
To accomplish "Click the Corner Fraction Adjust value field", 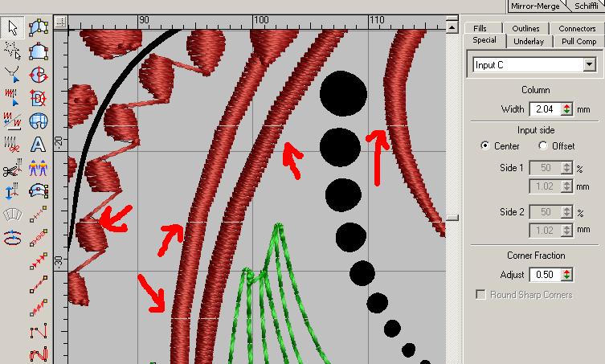I will pos(546,275).
